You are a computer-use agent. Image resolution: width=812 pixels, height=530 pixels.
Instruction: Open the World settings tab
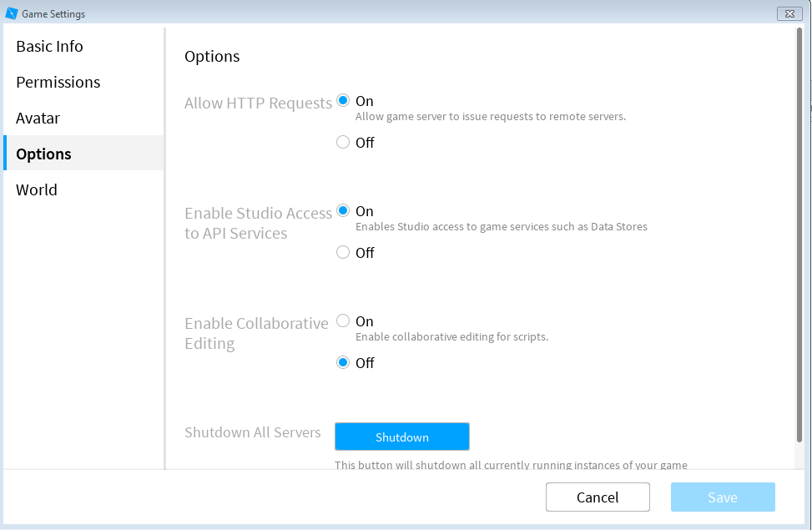coord(37,190)
